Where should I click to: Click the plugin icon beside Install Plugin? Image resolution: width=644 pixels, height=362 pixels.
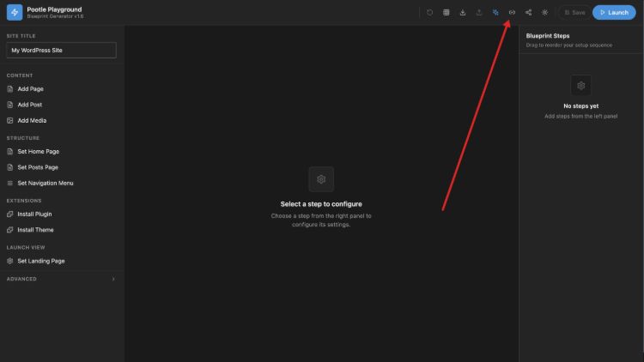point(9,214)
